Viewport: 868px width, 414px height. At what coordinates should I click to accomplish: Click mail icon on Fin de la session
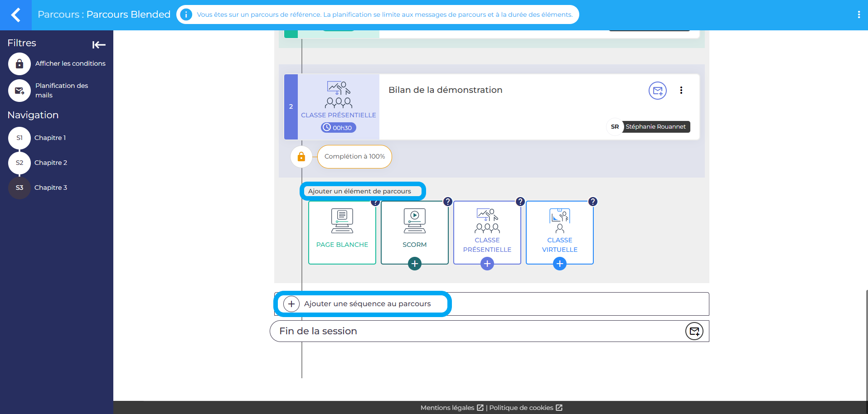click(x=694, y=332)
